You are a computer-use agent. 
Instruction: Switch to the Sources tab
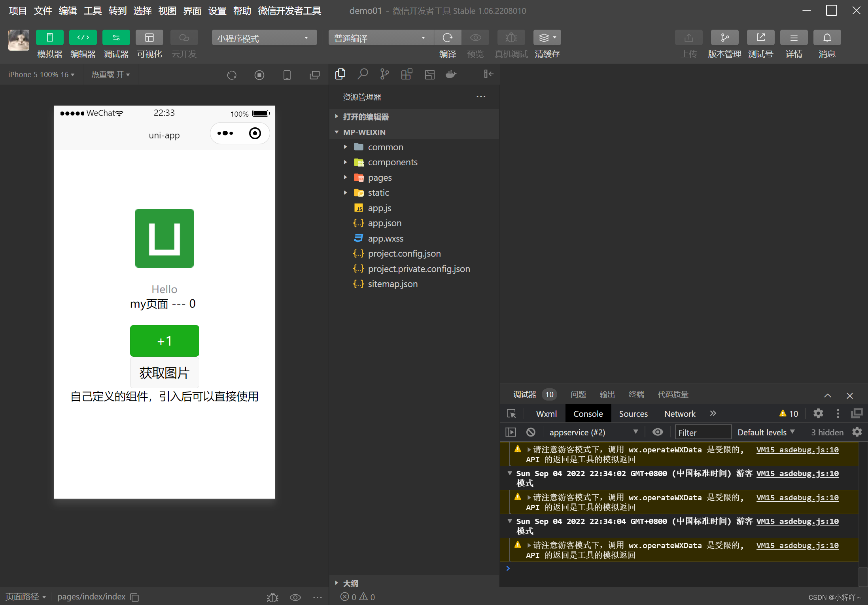click(x=633, y=414)
